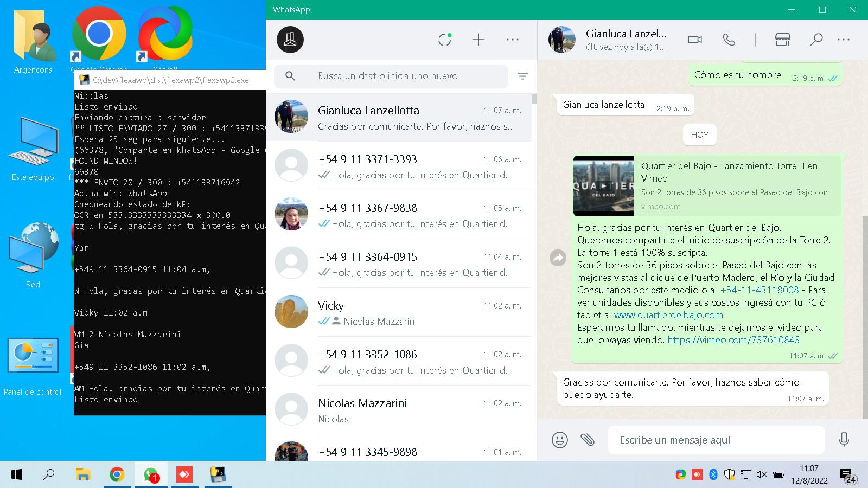Click the +54-11-43118008 phone link
The image size is (868, 488).
click(x=759, y=290)
